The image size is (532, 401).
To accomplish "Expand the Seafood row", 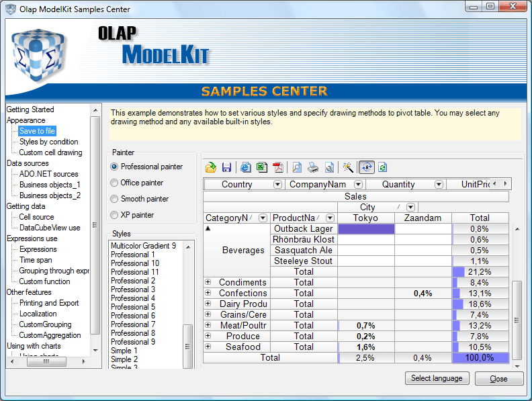I will (x=208, y=347).
